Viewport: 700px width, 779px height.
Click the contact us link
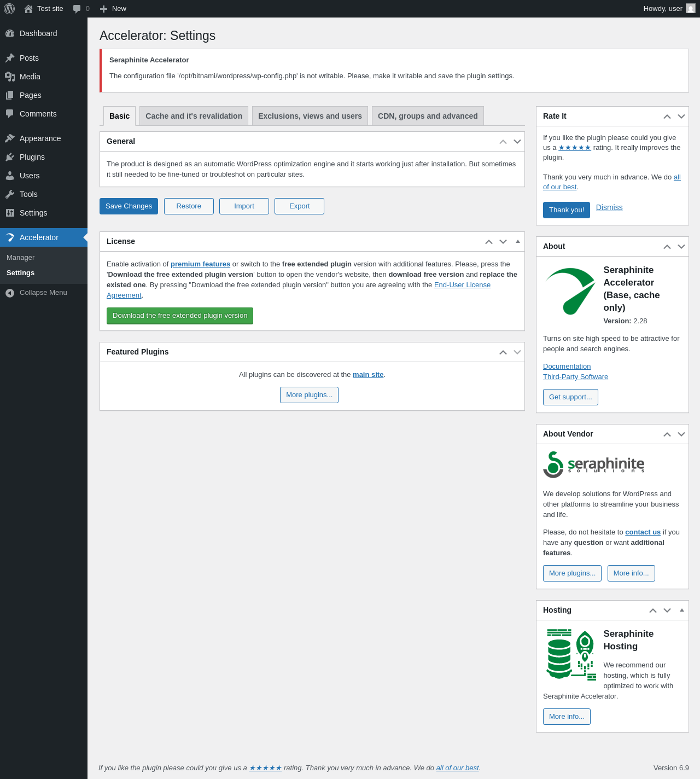(x=643, y=532)
